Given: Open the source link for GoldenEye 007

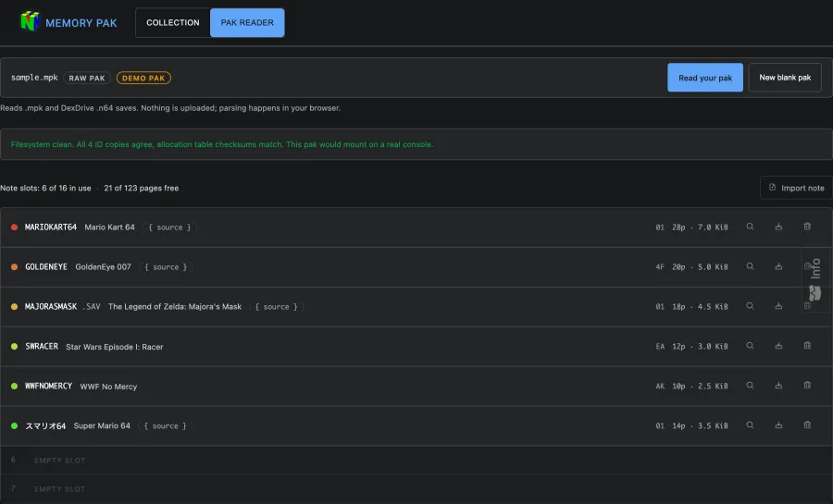Looking at the screenshot, I should click(x=166, y=267).
